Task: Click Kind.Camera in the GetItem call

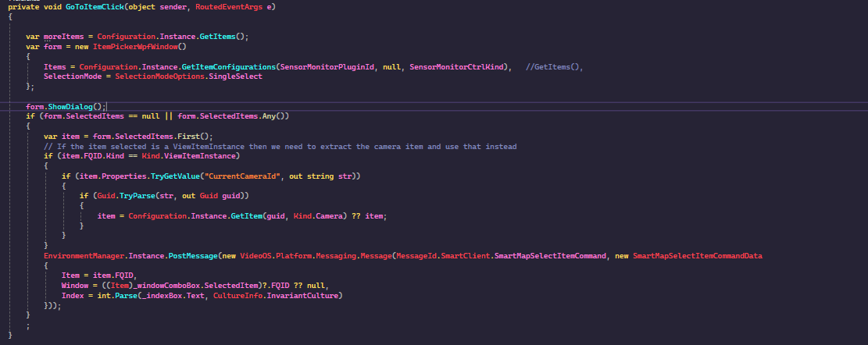Action: pos(316,215)
